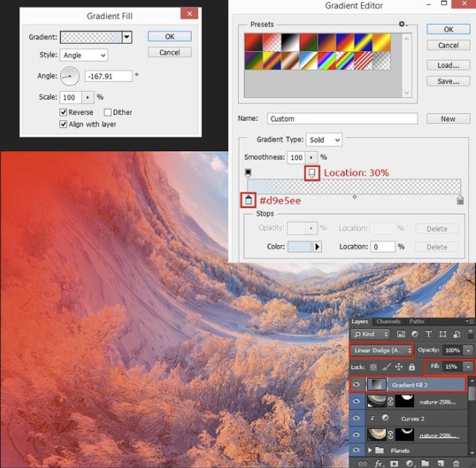Click the Planets group folder icon
The width and height of the screenshot is (476, 468).
379,450
